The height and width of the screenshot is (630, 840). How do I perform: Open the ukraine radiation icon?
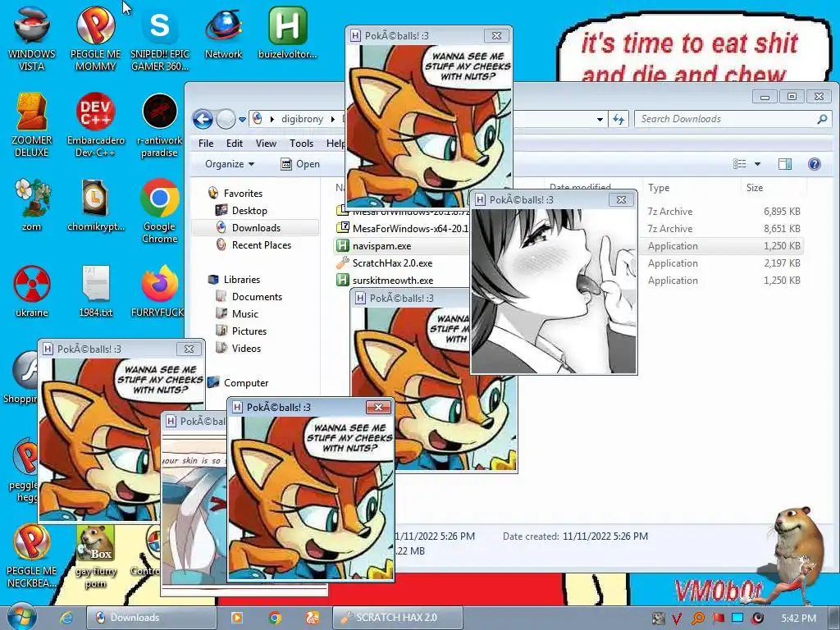(32, 290)
